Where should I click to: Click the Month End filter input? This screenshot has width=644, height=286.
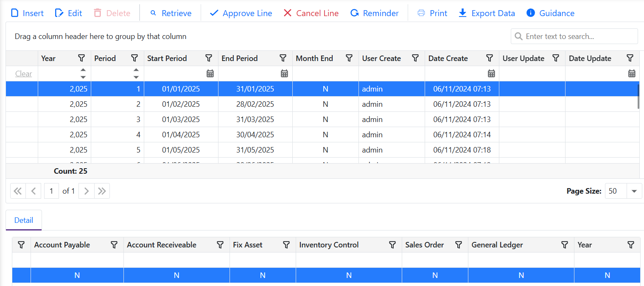(325, 73)
